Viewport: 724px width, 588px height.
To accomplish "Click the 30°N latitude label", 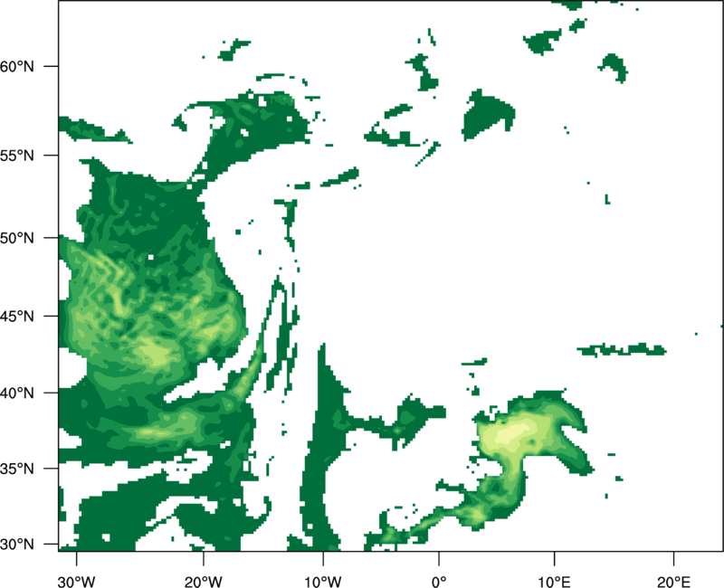I will (17, 545).
